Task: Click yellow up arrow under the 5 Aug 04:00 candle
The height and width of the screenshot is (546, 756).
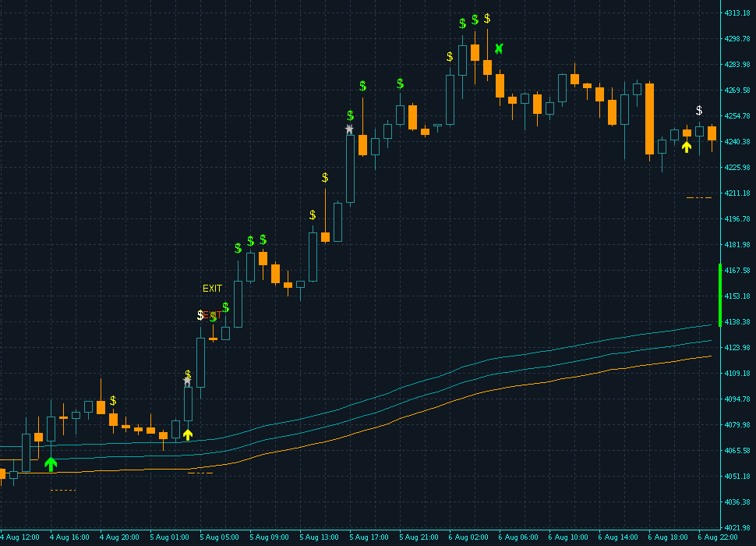Action: pos(188,434)
